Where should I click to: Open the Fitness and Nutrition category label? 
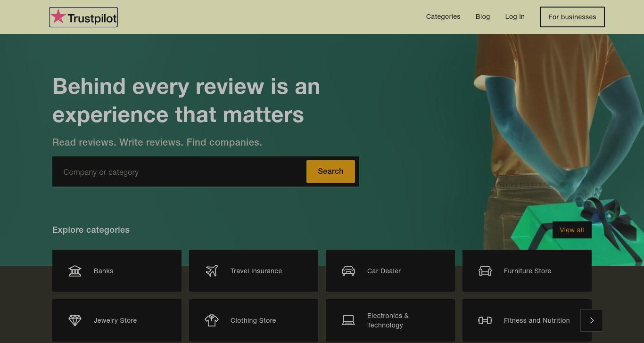click(x=537, y=320)
